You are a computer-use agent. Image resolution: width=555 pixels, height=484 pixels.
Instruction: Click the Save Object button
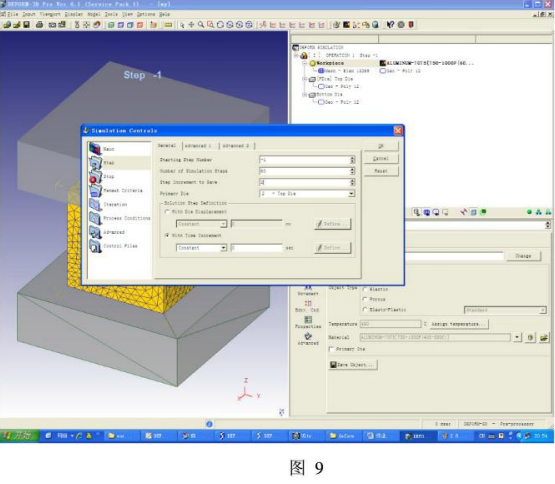353,365
